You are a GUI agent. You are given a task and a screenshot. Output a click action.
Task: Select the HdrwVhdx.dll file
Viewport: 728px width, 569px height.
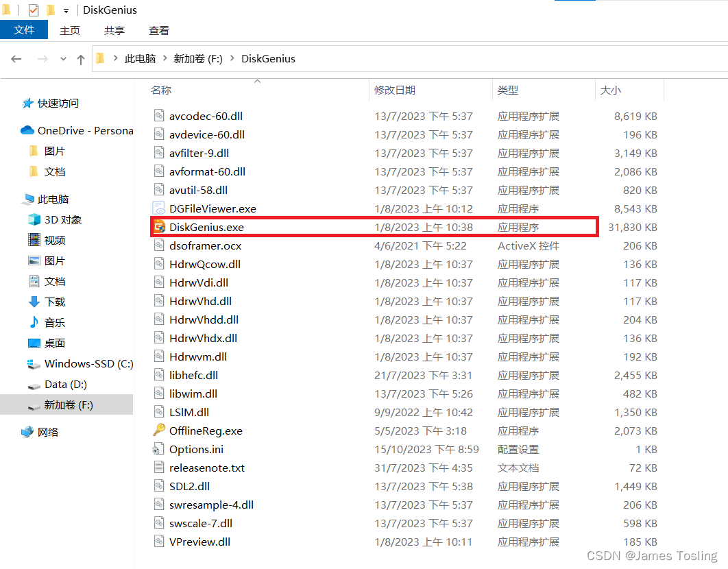coord(203,339)
